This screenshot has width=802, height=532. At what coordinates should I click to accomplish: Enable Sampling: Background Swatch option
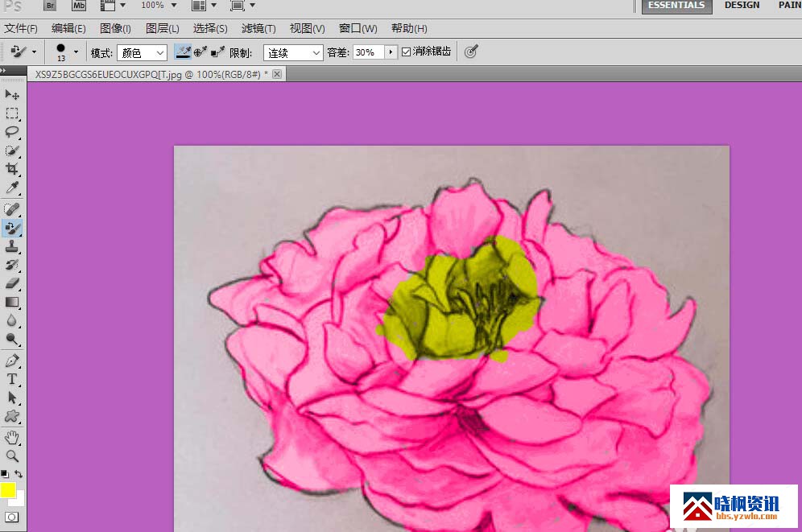(x=217, y=52)
